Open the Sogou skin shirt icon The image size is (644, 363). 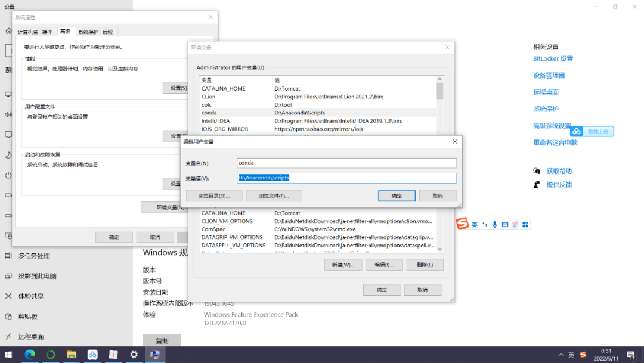tap(515, 225)
